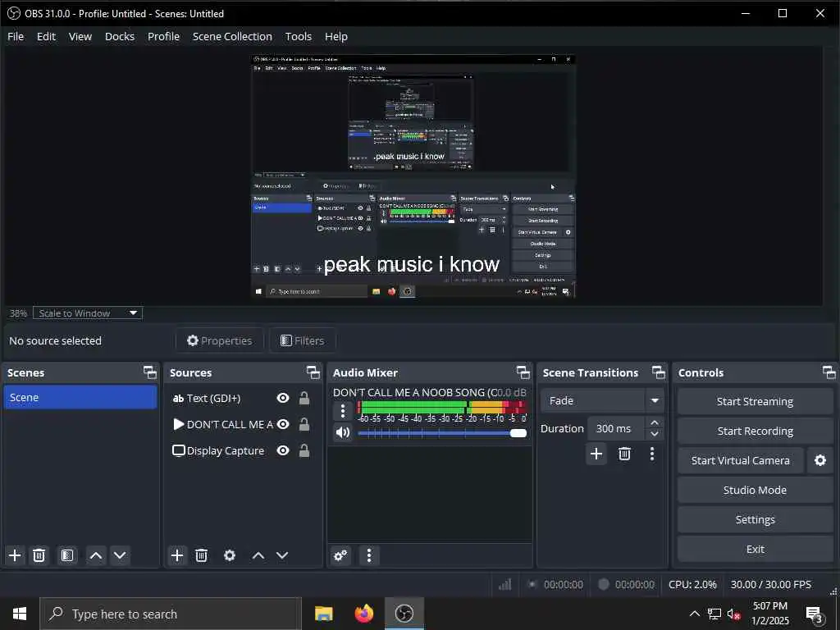840x630 pixels.
Task: Open the Scene Collection menu
Action: [x=232, y=36]
